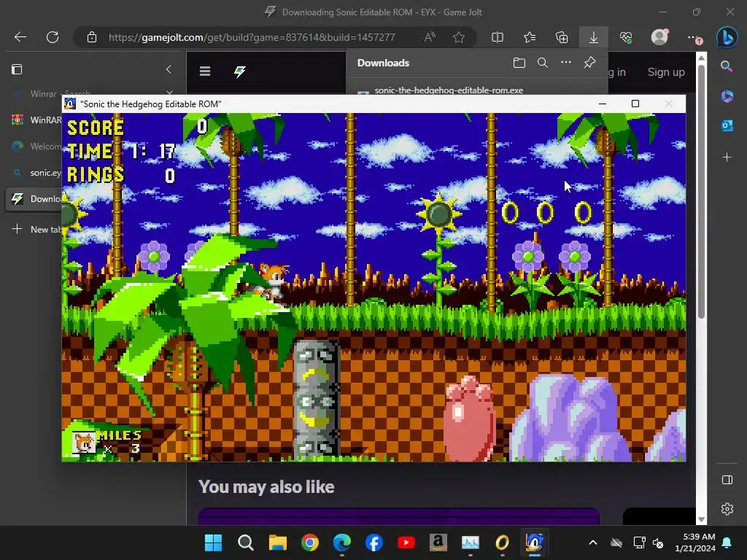This screenshot has width=747, height=560.
Task: Open Browser essentials heart icon
Action: (626, 37)
